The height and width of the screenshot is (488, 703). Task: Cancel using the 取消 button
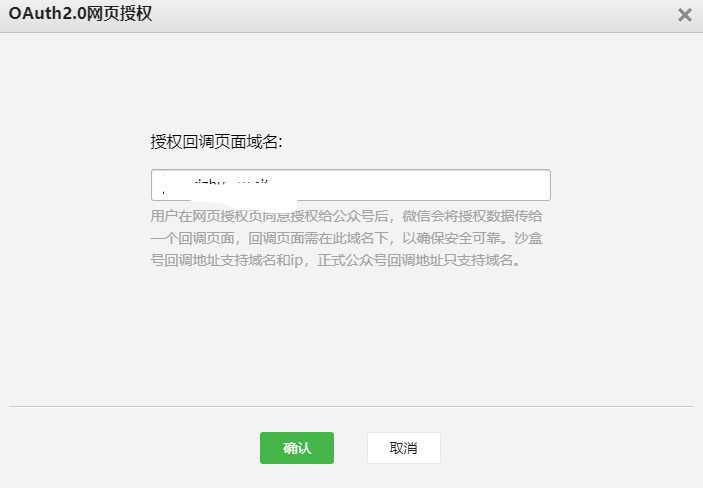(404, 448)
